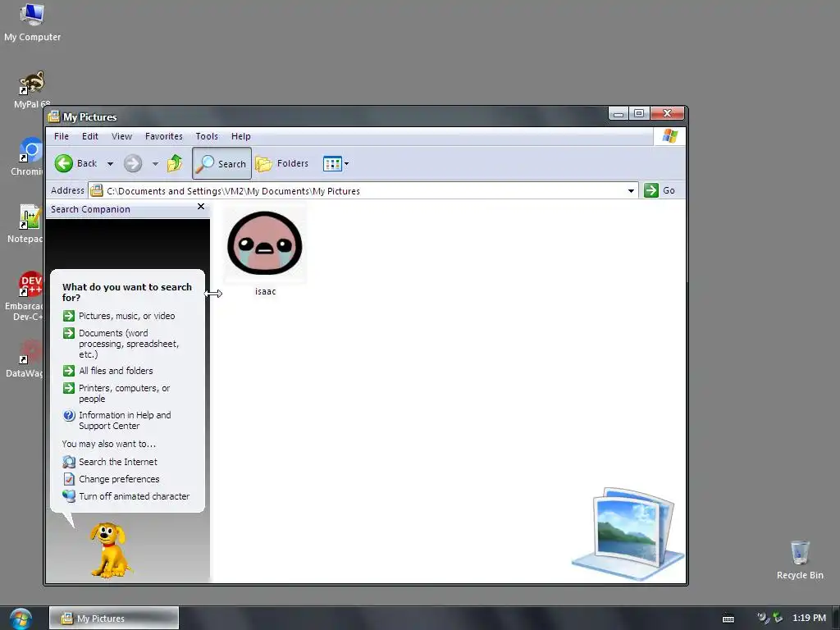Click inside the Address bar path

(x=364, y=190)
